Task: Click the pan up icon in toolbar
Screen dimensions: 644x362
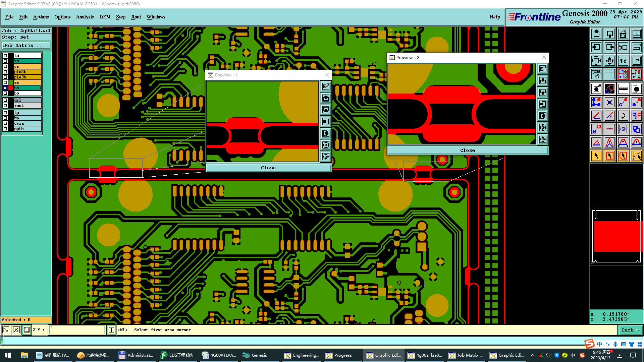Action: click(596, 34)
